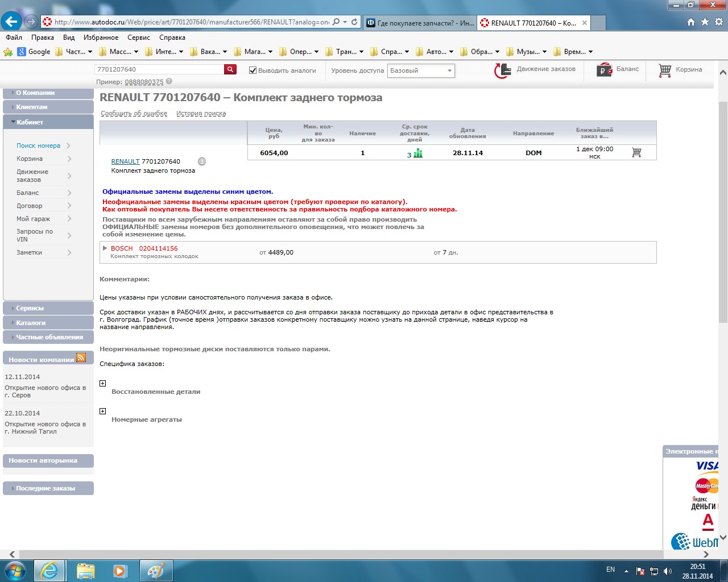Expand the BOSCH 0204114156 analog row
728x582 pixels.
[x=105, y=248]
